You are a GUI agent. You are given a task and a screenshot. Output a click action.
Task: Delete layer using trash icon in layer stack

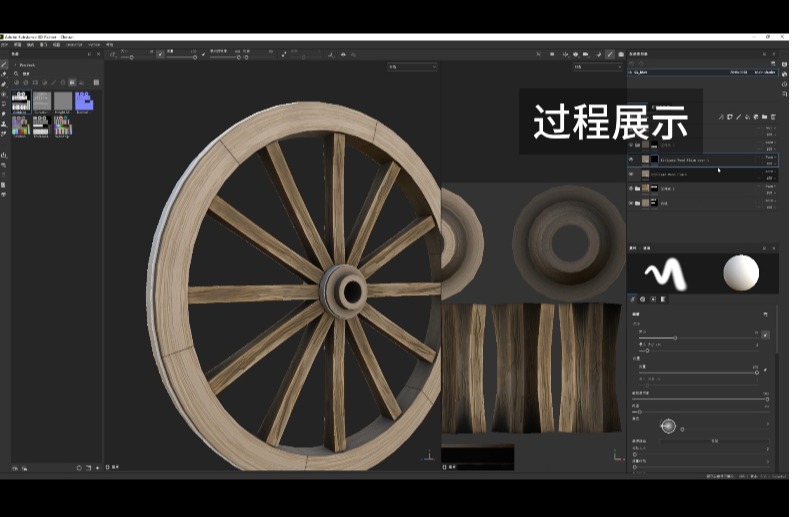773,117
